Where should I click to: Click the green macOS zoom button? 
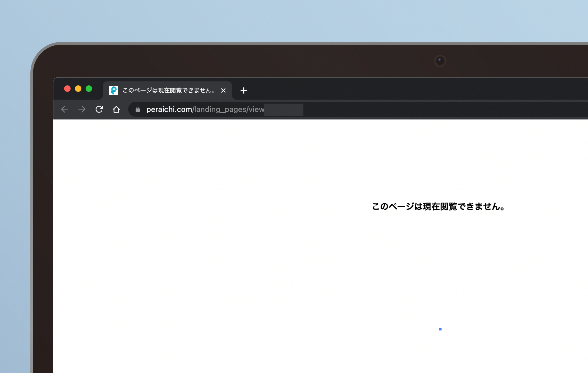point(89,89)
